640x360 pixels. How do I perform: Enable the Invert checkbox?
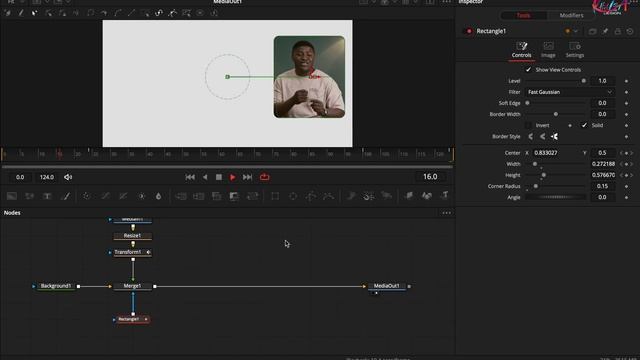click(x=528, y=125)
